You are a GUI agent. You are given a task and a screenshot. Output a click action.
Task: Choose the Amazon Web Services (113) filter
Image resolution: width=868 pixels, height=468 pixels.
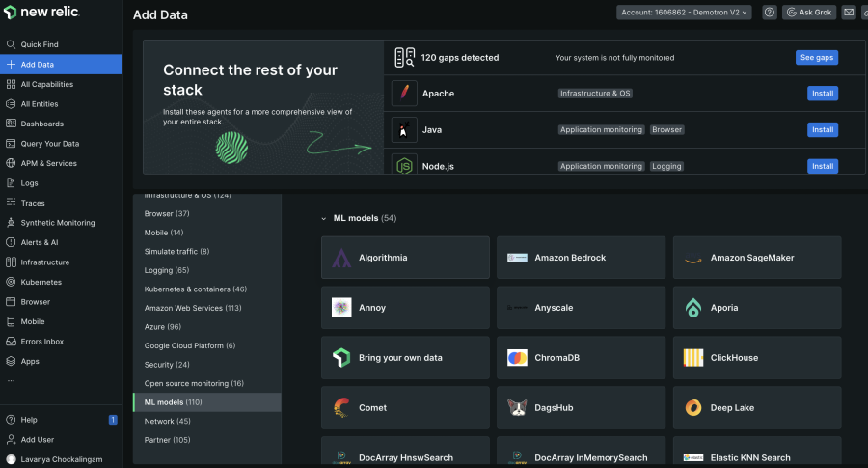(193, 308)
